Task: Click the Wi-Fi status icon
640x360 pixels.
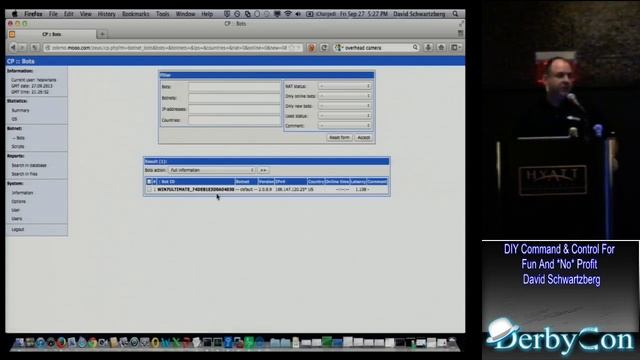Action: (x=288, y=14)
